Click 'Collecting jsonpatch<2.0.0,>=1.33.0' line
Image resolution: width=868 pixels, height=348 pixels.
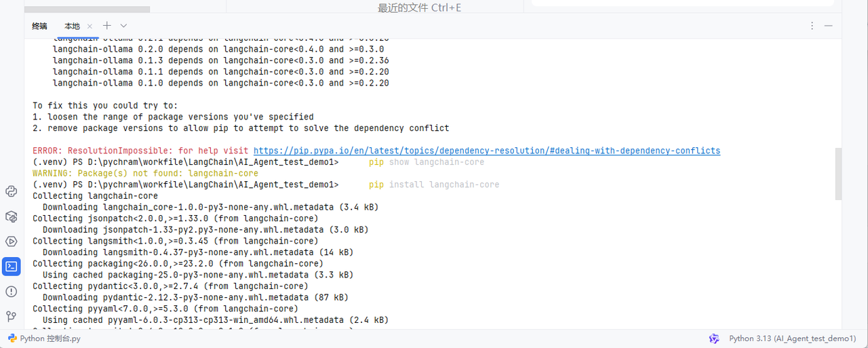pyautogui.click(x=176, y=218)
